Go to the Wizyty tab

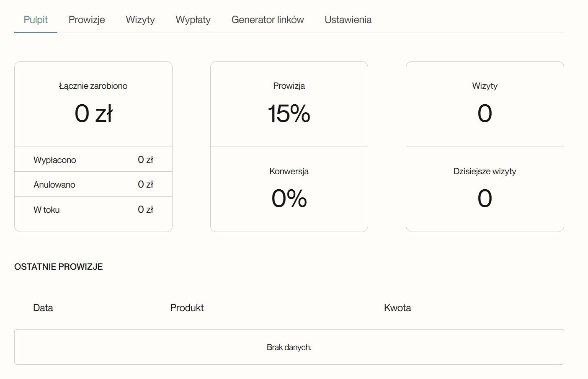(140, 20)
